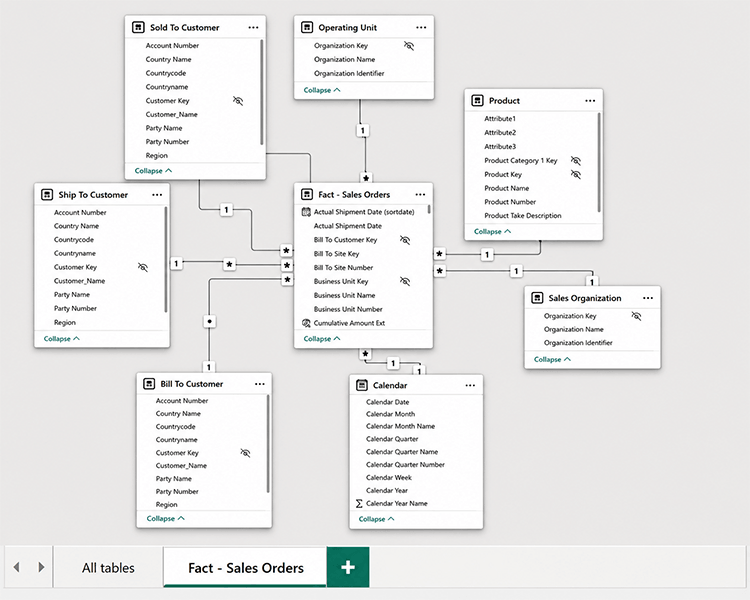Image resolution: width=750 pixels, height=600 pixels.
Task: Click the Product table vertical scrollbar
Action: tap(599, 162)
